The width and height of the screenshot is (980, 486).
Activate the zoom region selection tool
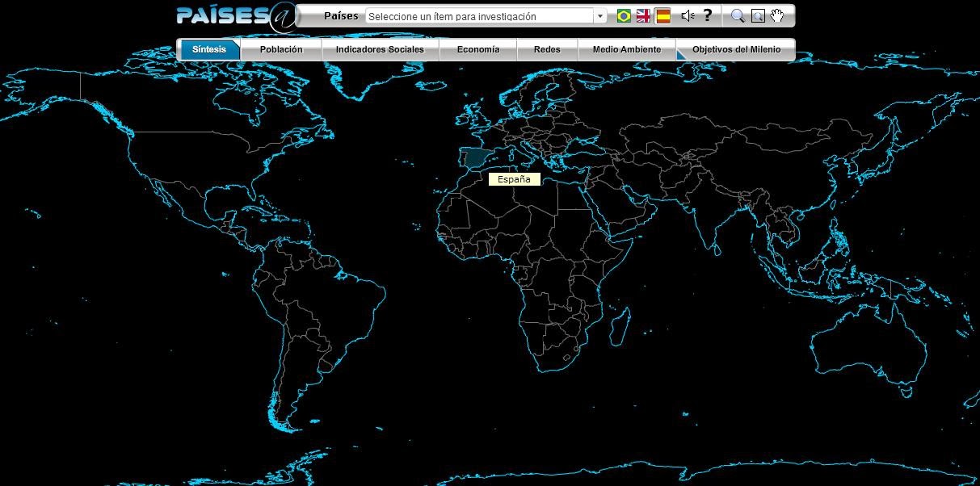point(756,15)
